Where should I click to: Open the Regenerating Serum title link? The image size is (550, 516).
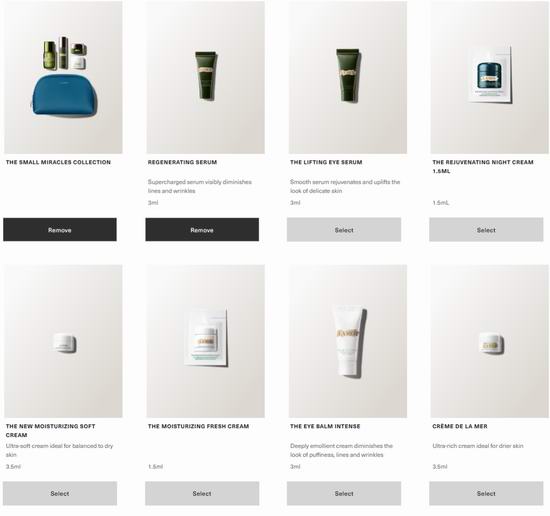182,162
